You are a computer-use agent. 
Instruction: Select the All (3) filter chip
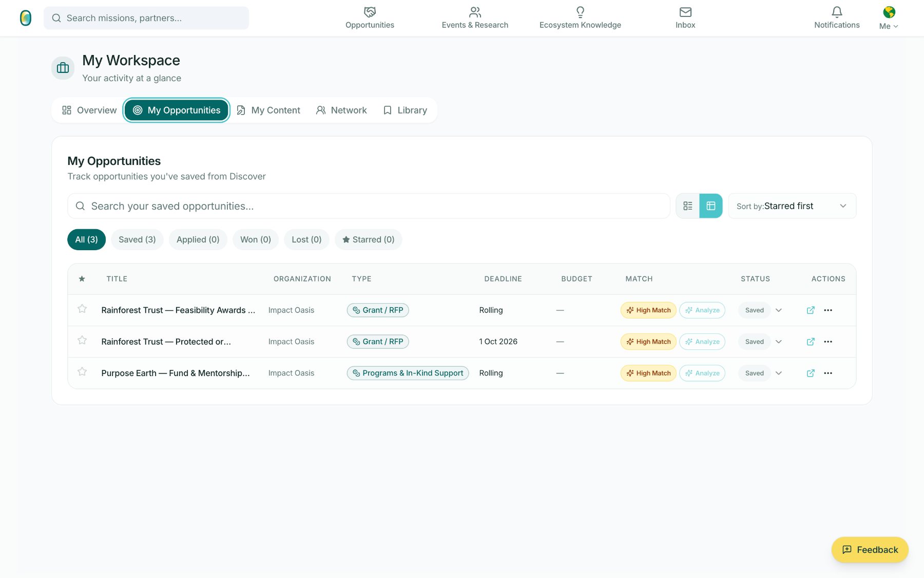point(86,239)
